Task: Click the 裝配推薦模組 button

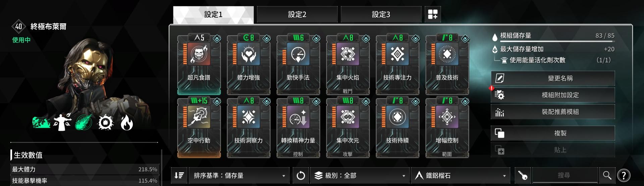Action: [x=553, y=112]
